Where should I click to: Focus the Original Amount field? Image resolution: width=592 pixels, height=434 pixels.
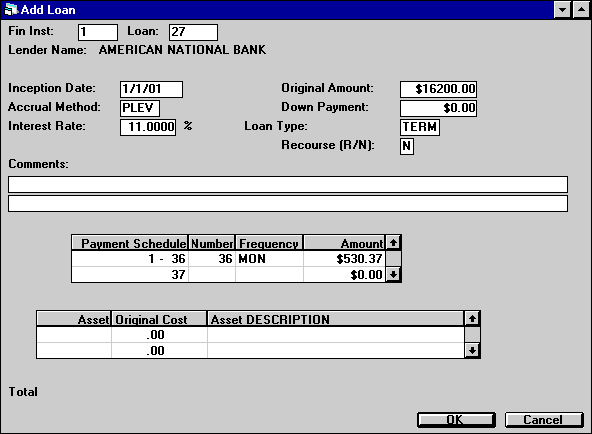tap(438, 89)
